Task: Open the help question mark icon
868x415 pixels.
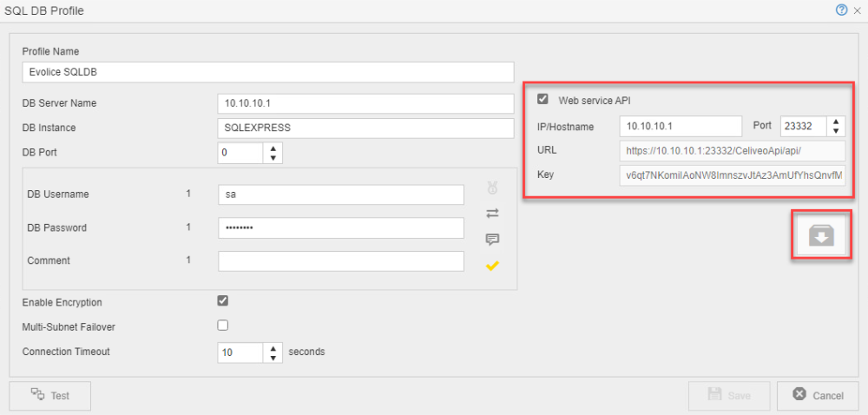Action: coord(840,10)
